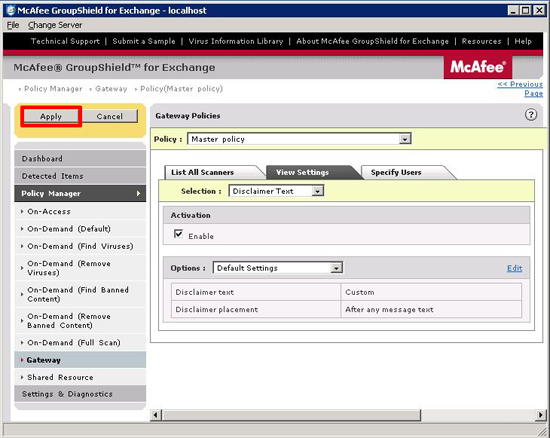Click the help question mark icon

pyautogui.click(x=531, y=115)
